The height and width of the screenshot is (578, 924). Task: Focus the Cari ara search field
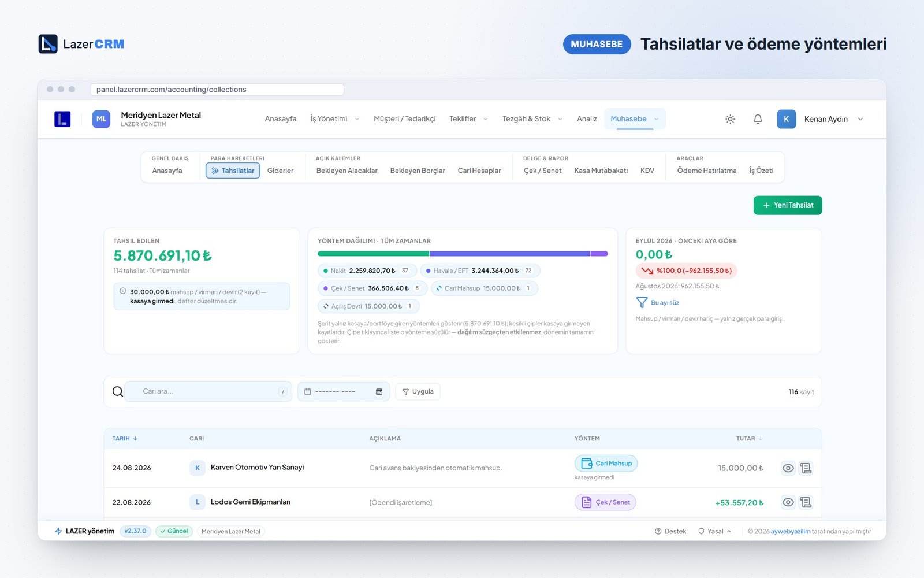pos(208,392)
